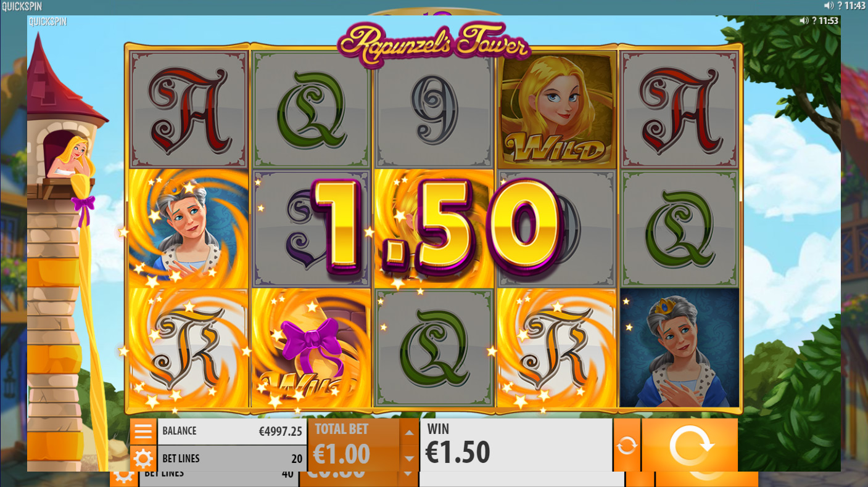The height and width of the screenshot is (487, 868).
Task: Start autoplay with the small circular arrows button
Action: (x=627, y=445)
